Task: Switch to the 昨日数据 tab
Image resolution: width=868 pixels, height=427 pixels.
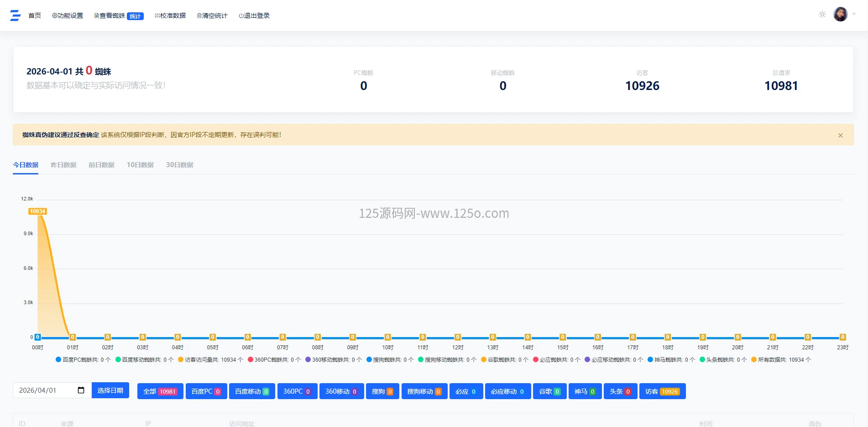Action: pyautogui.click(x=63, y=165)
